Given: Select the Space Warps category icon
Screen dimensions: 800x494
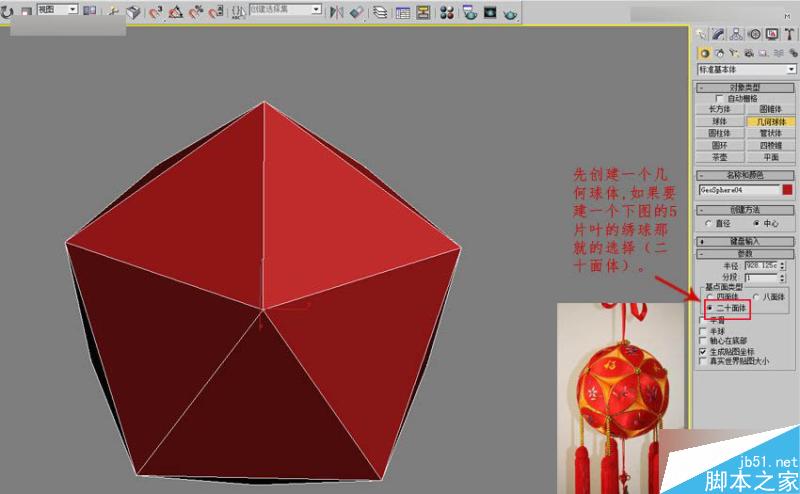Looking at the screenshot, I should pos(778,53).
